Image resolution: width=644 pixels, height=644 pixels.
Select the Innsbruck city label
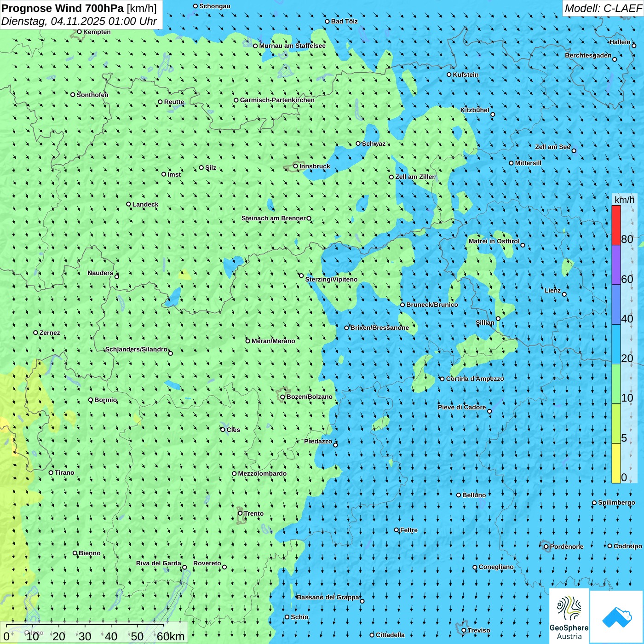pos(315,166)
